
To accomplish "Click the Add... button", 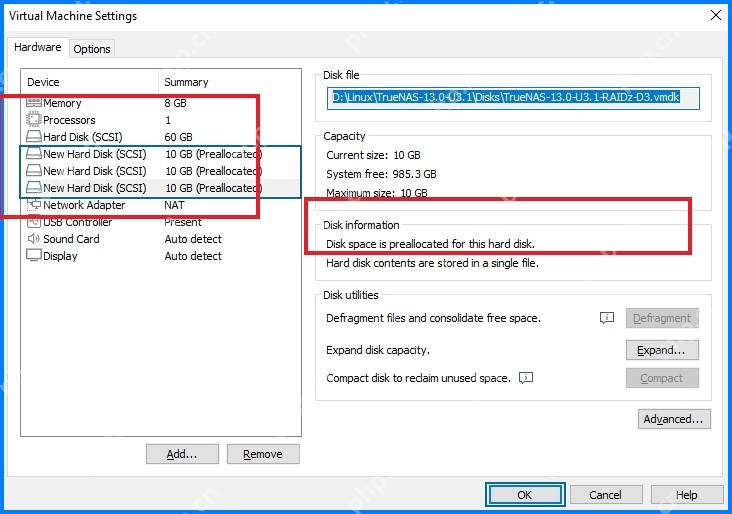I will click(182, 454).
